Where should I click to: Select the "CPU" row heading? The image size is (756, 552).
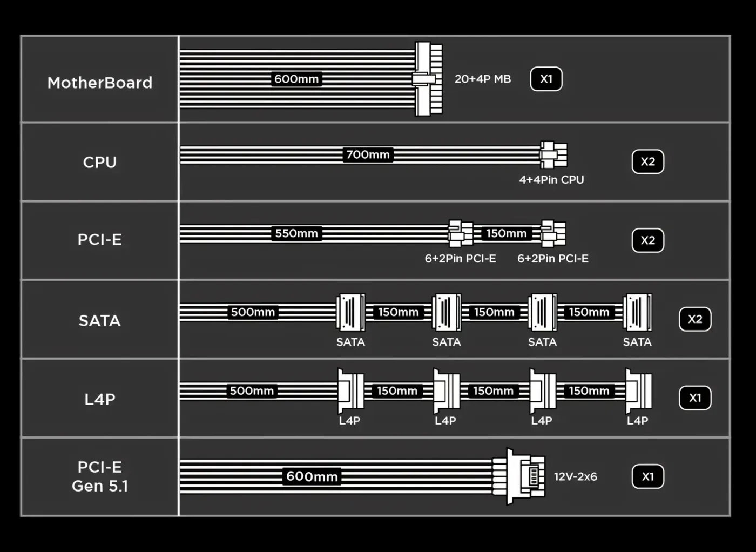pyautogui.click(x=100, y=162)
